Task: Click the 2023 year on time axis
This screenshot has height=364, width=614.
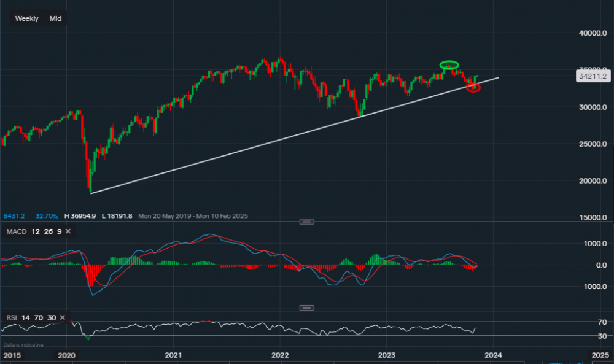Action: pyautogui.click(x=387, y=355)
